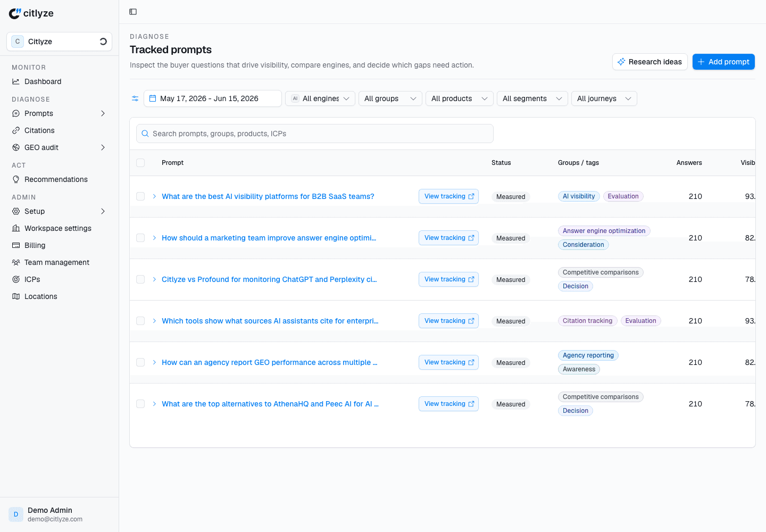Click the search prompts input field
Viewport: 766px width, 532px height.
(315, 134)
